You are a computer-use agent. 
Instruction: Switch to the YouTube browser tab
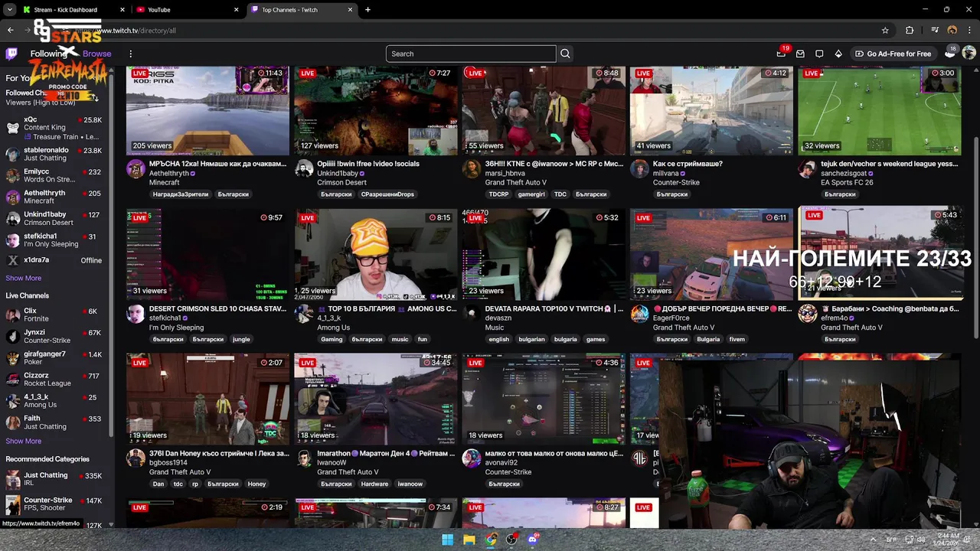pyautogui.click(x=188, y=10)
